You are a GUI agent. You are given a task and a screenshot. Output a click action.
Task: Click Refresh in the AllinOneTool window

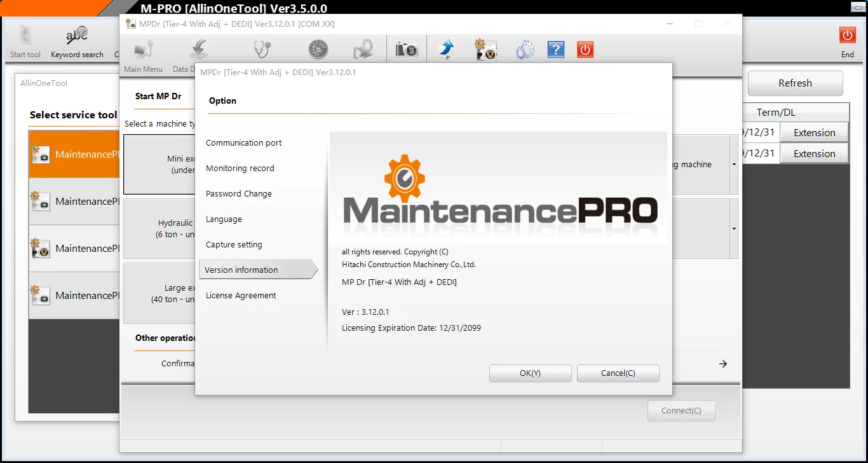point(795,83)
